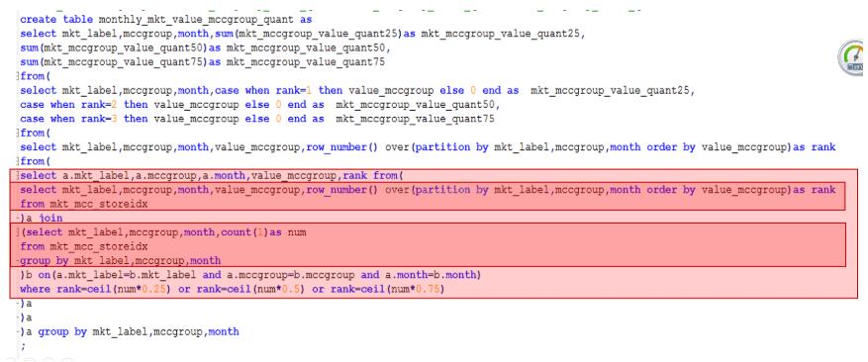Click 'group by' inside the red highlighted block
The image size is (868, 362).
[x=45, y=261]
